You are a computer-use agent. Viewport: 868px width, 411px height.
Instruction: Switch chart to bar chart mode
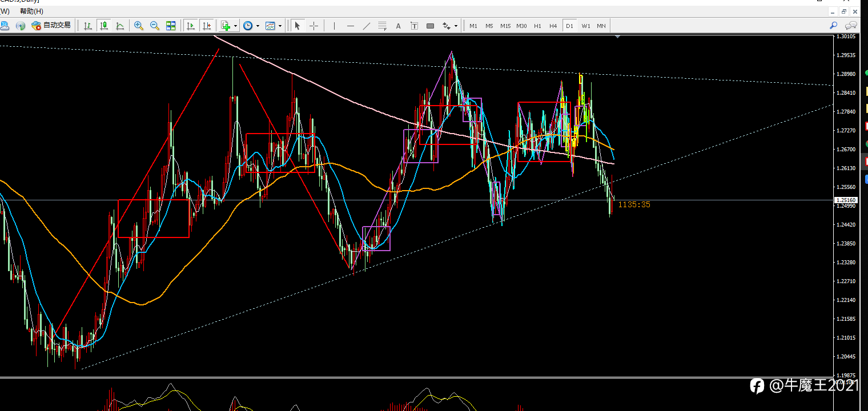coord(88,26)
